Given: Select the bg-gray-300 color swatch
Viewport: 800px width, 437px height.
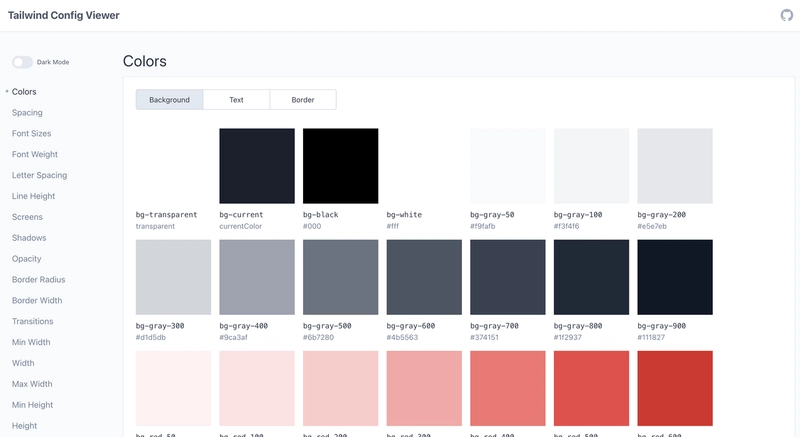Looking at the screenshot, I should coord(173,277).
